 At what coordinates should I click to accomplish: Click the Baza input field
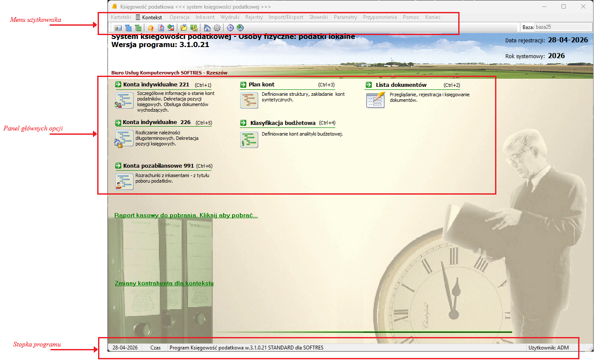click(x=563, y=27)
